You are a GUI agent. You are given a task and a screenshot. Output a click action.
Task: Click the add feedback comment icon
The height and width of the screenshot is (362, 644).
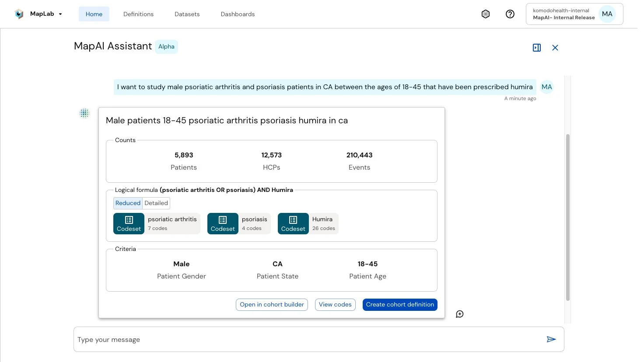coord(460,314)
